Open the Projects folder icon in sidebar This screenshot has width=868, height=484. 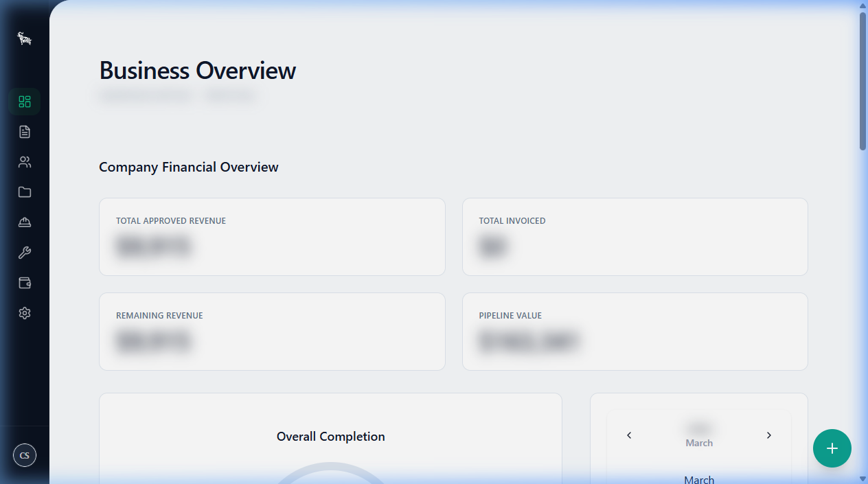point(25,192)
